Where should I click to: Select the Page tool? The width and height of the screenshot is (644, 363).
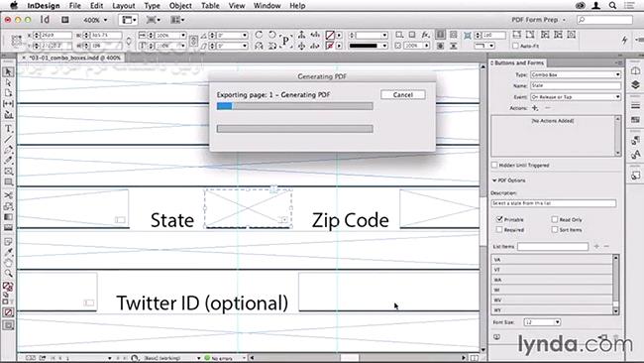(8, 93)
